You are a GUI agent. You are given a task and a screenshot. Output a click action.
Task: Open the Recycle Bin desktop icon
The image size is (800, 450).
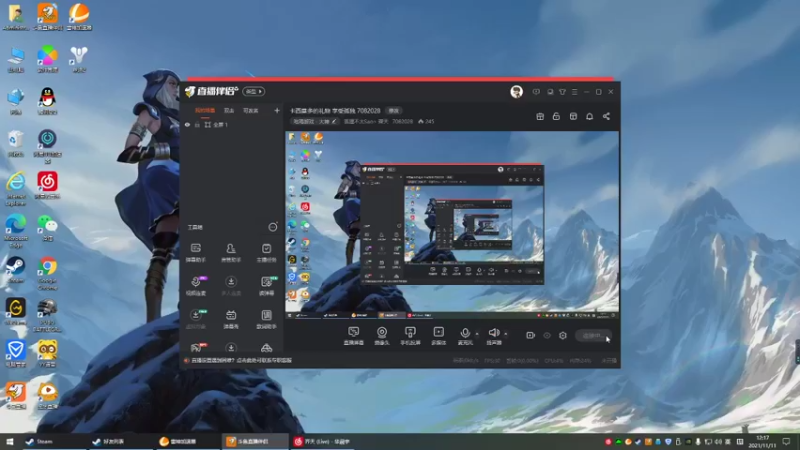[15, 143]
